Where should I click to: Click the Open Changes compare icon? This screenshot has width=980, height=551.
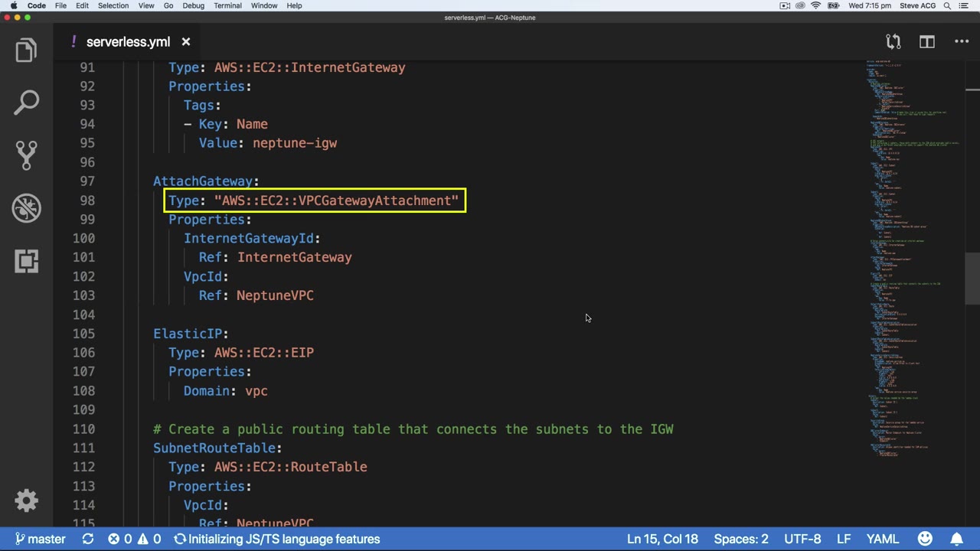(893, 42)
